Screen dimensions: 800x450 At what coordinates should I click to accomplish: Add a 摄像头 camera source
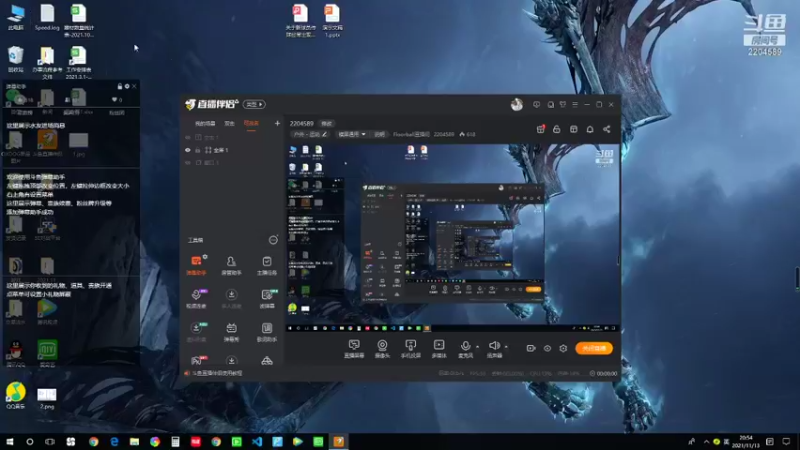point(382,349)
